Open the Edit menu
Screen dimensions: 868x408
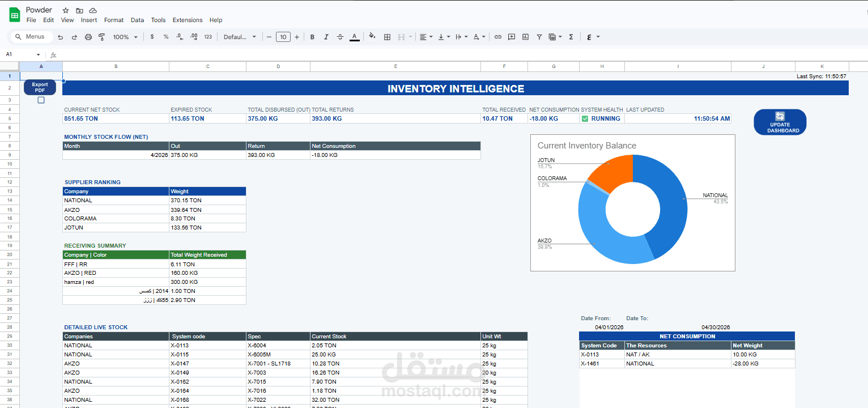tap(49, 20)
